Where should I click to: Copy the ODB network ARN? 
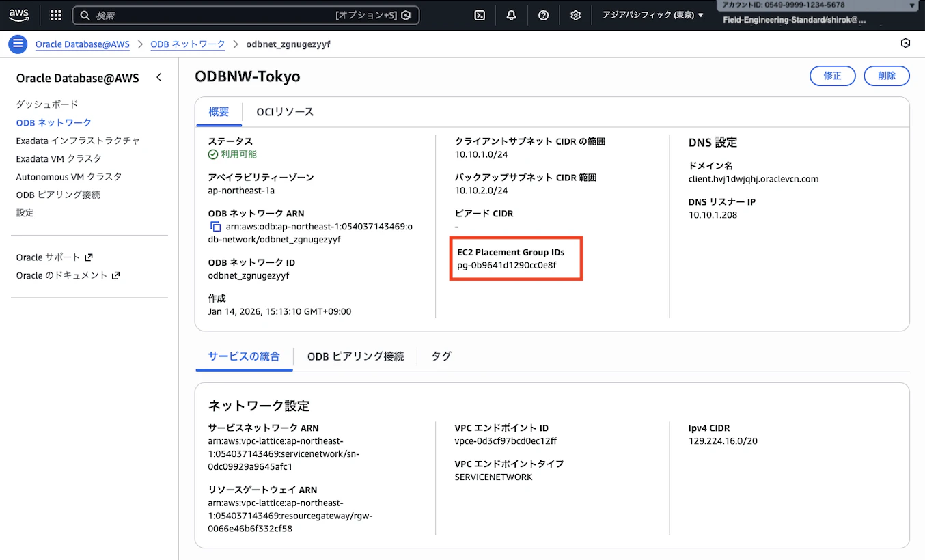pos(215,227)
